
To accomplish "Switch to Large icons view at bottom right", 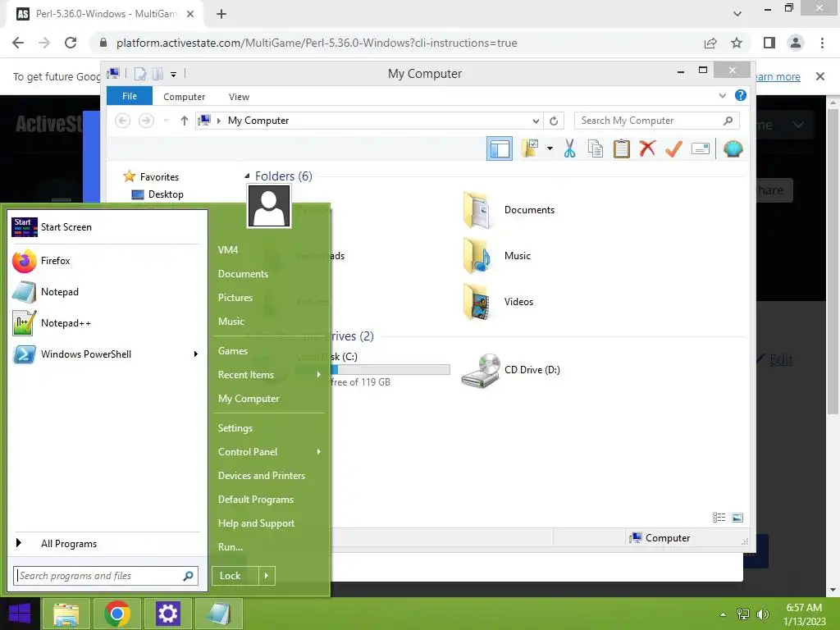I will [737, 517].
